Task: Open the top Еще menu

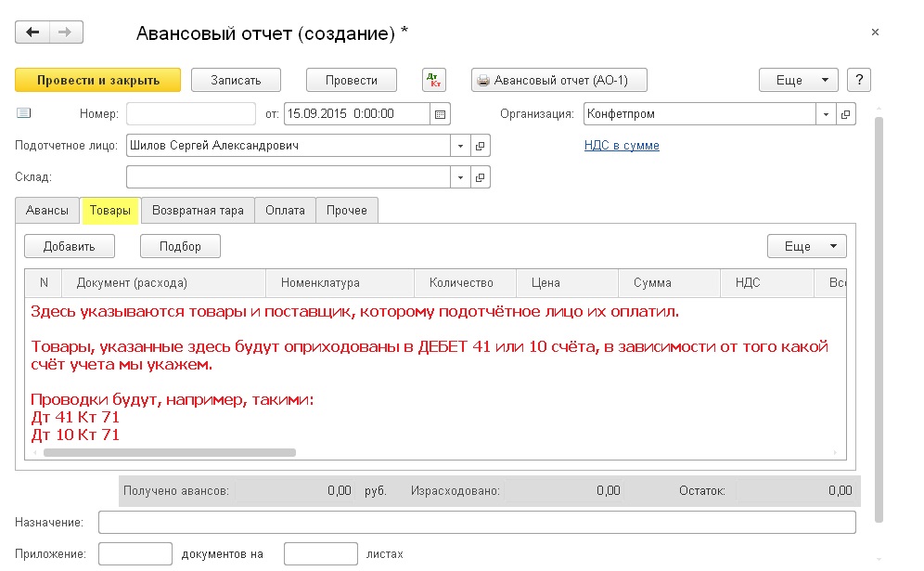Action: click(799, 80)
